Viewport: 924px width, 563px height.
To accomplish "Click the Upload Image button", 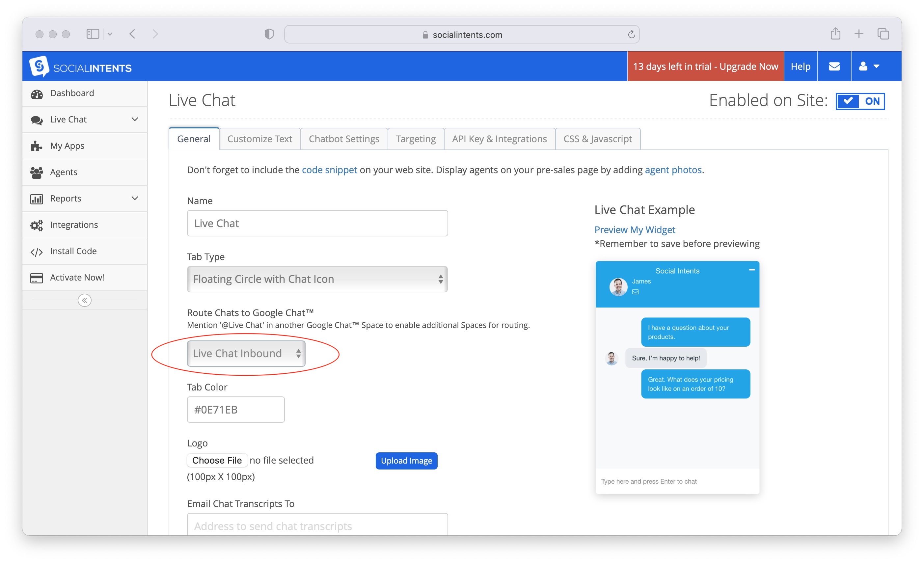I will [406, 460].
